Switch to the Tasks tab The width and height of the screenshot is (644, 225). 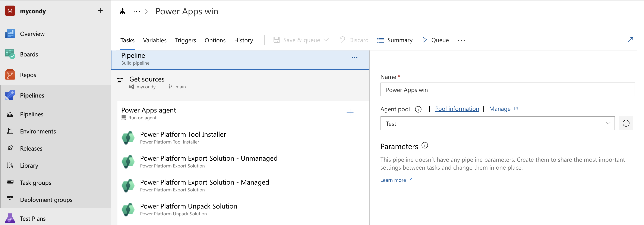point(127,40)
